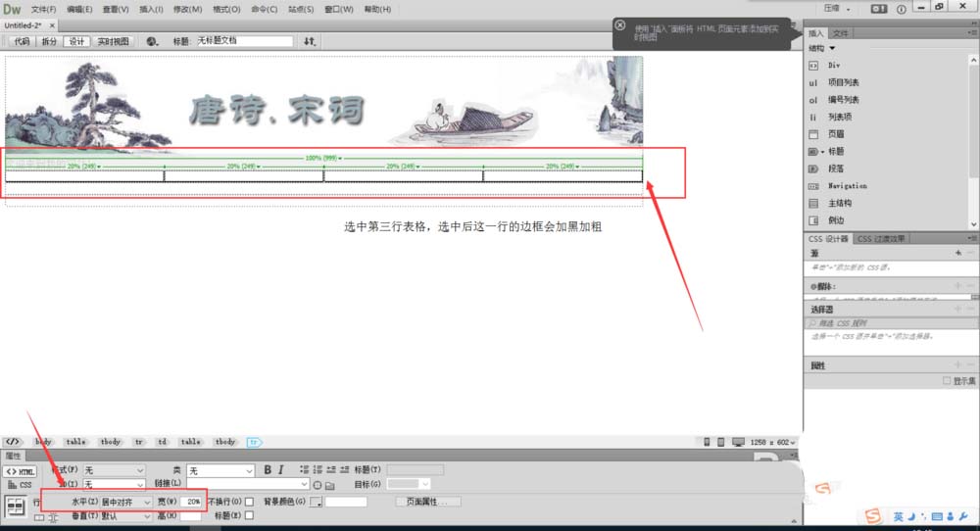
Task: Click the Bold formatting icon
Action: [x=268, y=471]
